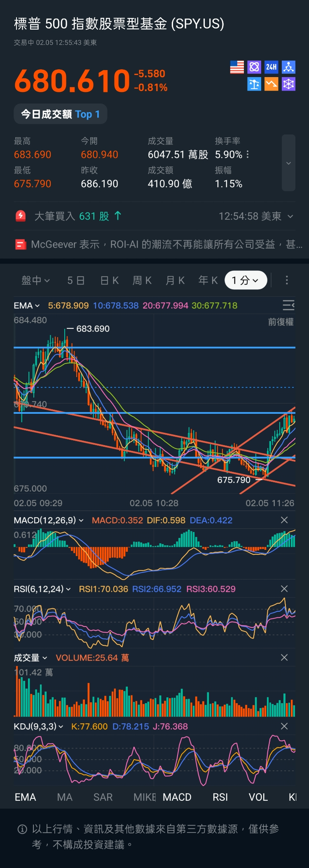Viewport: 309px width, 868px height.
Task: Tap the MACD:0.352 legend value
Action: pos(117,520)
